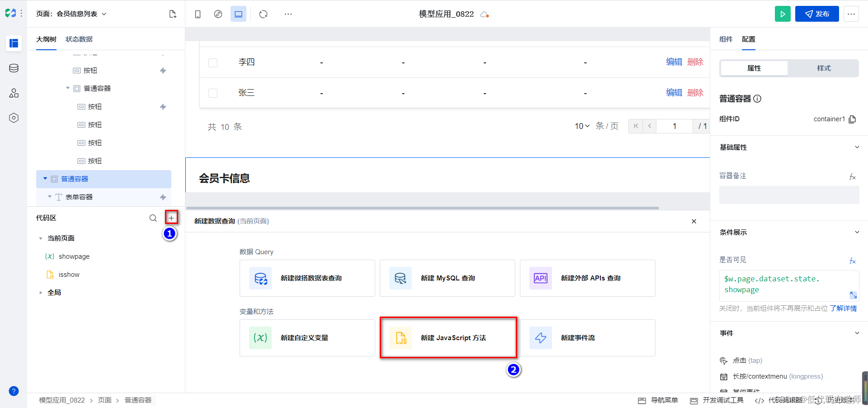Open 开发调试工具 in the bottom bar

click(717, 400)
